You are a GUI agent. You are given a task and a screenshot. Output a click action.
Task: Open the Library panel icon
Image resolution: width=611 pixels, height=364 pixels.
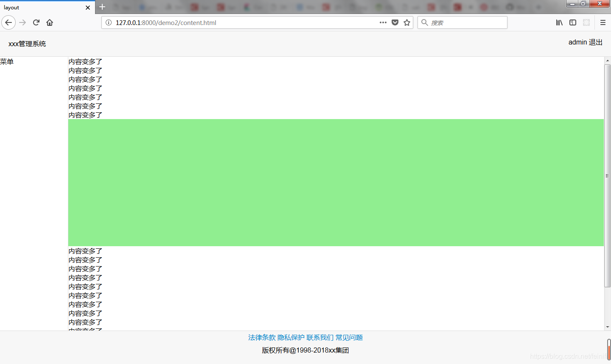pyautogui.click(x=559, y=22)
